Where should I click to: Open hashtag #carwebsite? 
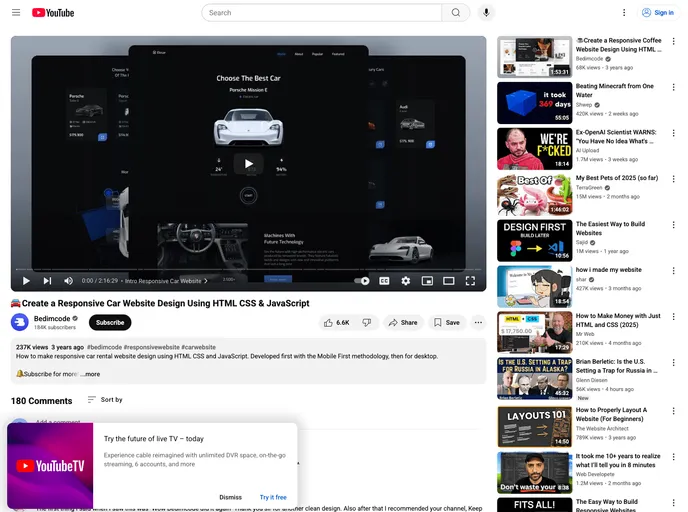198,347
